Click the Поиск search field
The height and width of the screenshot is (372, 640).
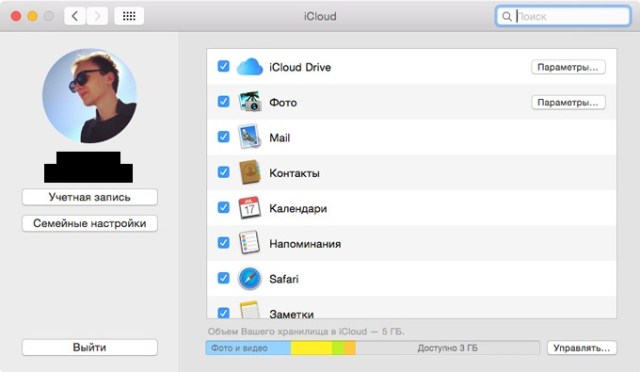[x=563, y=16]
